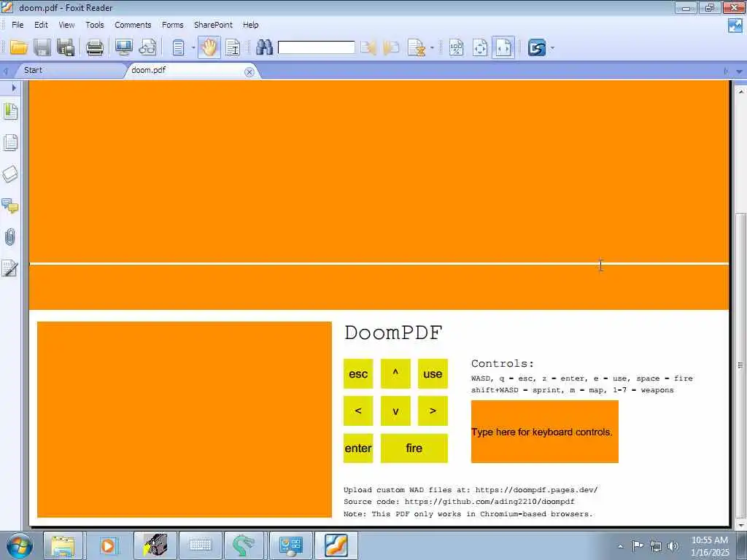
Task: Click the yellow v down button
Action: (395, 411)
